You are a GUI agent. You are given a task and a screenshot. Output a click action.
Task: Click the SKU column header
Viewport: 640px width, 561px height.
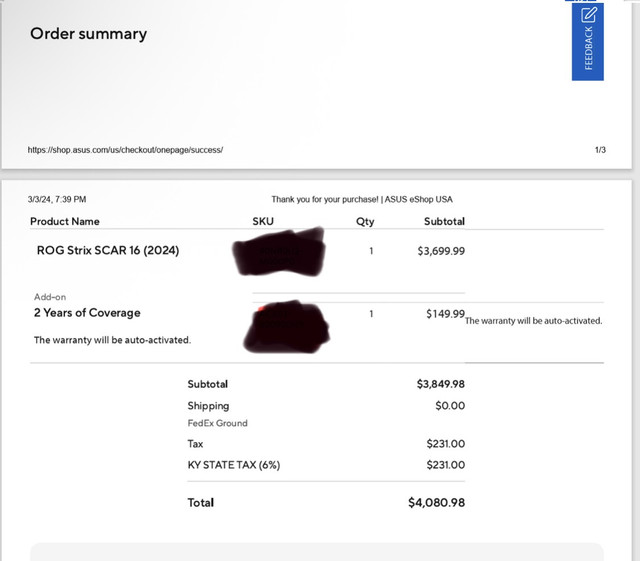point(263,221)
